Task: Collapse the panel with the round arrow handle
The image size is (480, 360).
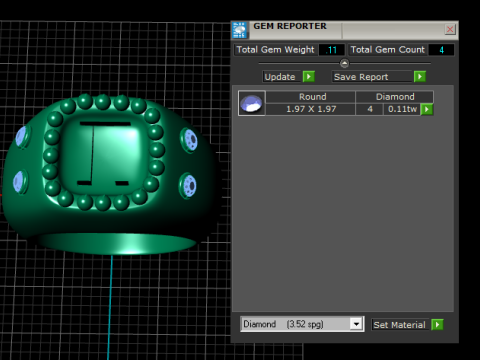Action: 344,63
